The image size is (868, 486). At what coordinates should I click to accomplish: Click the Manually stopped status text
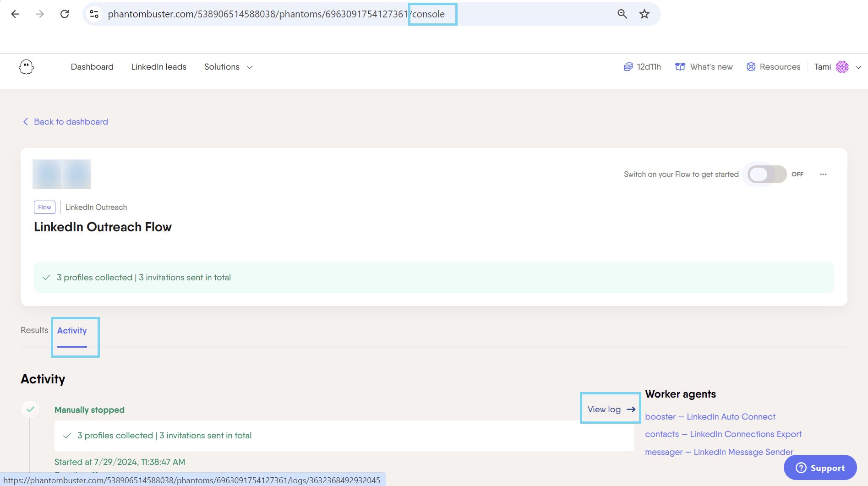point(89,410)
